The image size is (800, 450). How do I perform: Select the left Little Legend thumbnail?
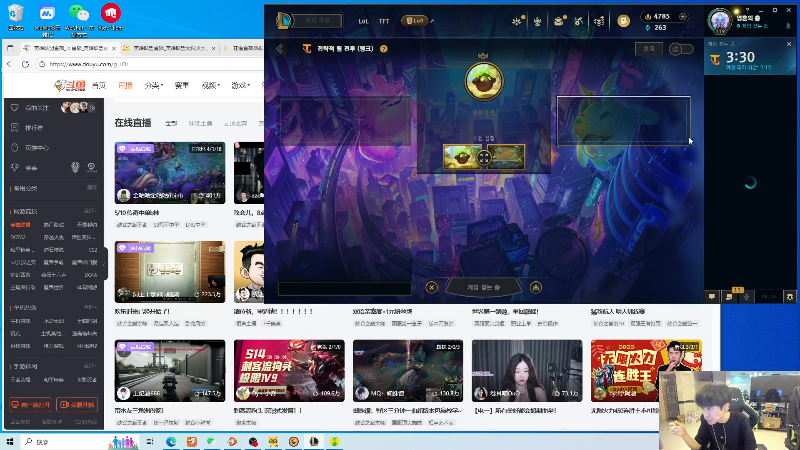[x=462, y=157]
